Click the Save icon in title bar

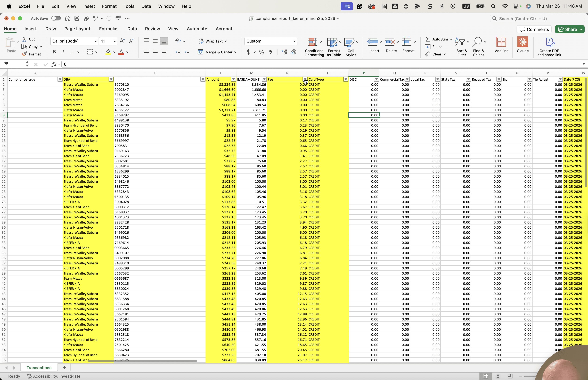point(77,18)
